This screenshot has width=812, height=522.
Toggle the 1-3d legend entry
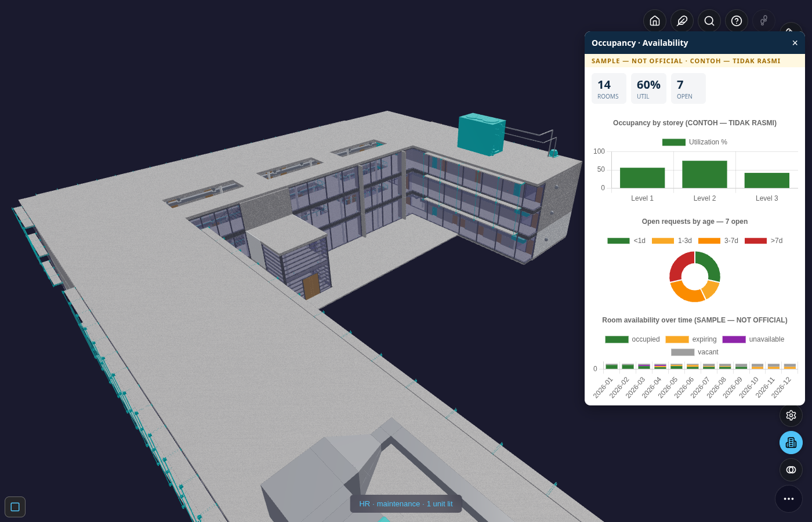672,241
